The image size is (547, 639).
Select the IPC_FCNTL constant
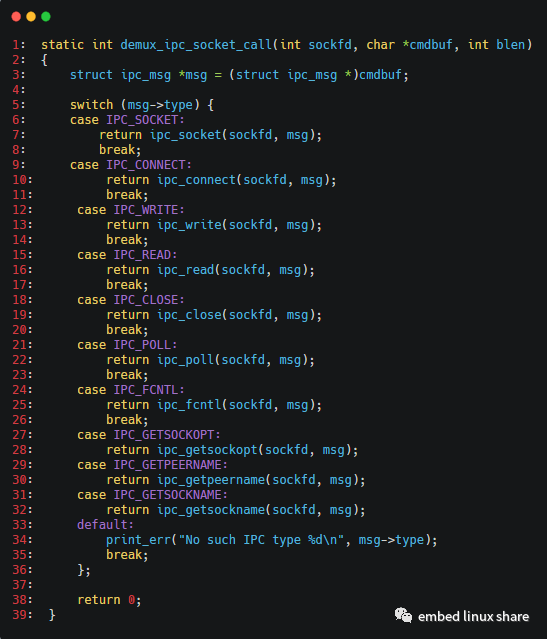pos(146,390)
